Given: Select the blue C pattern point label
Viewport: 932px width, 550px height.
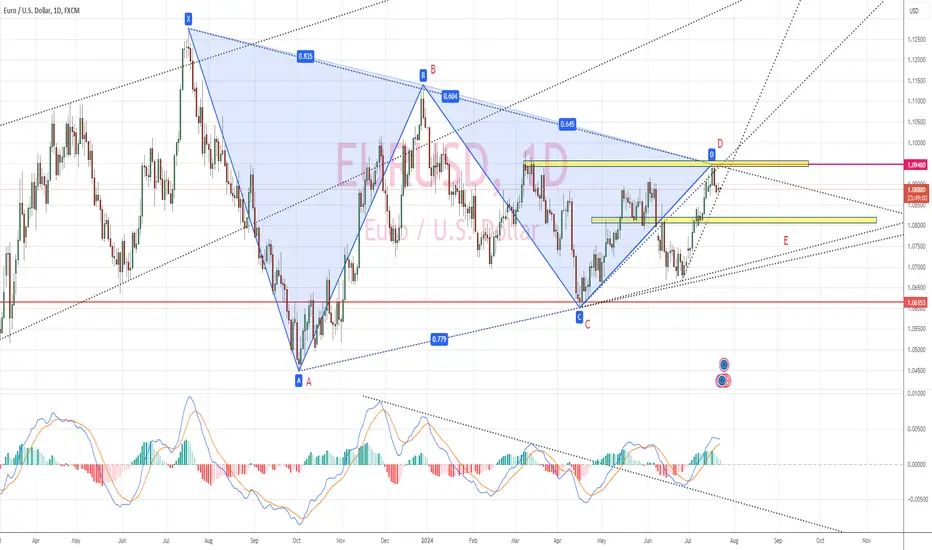Looking at the screenshot, I should click(580, 318).
